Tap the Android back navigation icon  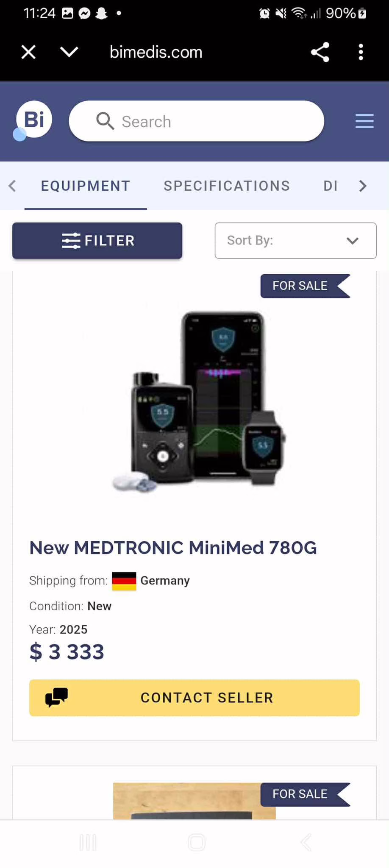pos(306,843)
